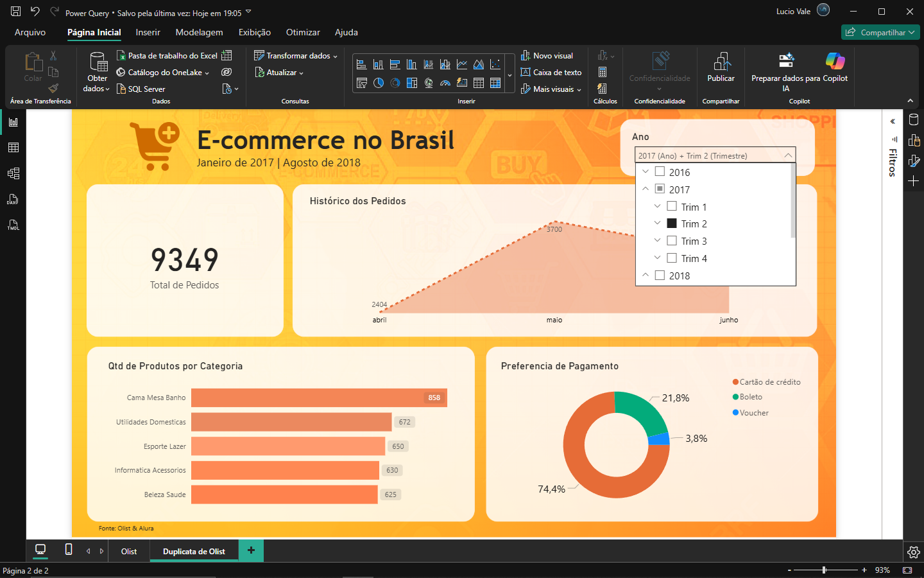The image size is (924, 578).
Task: Uncheck the Trim 2 checkbox
Action: tap(672, 223)
